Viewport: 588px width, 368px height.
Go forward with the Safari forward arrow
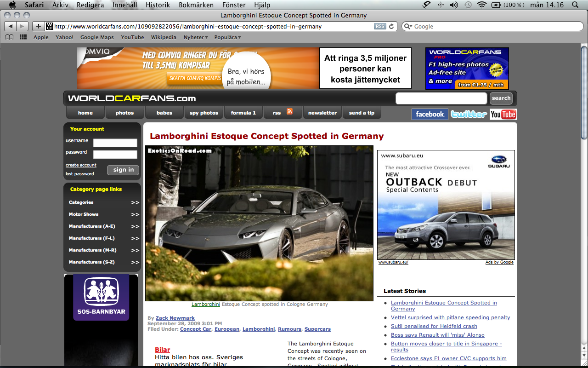(22, 26)
